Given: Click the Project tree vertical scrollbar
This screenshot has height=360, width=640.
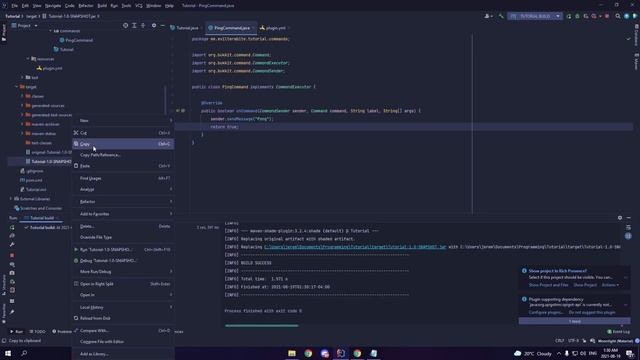Looking at the screenshot, I should tap(165, 100).
